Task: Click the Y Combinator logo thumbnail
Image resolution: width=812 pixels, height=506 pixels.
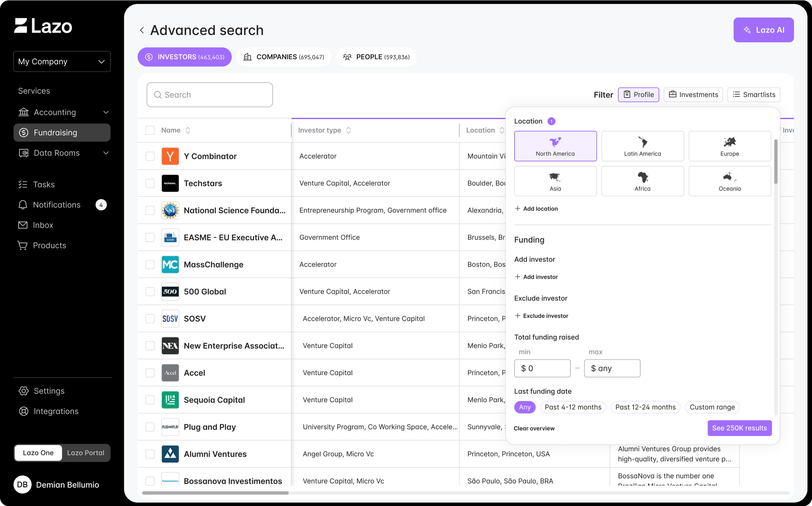Action: (x=170, y=156)
